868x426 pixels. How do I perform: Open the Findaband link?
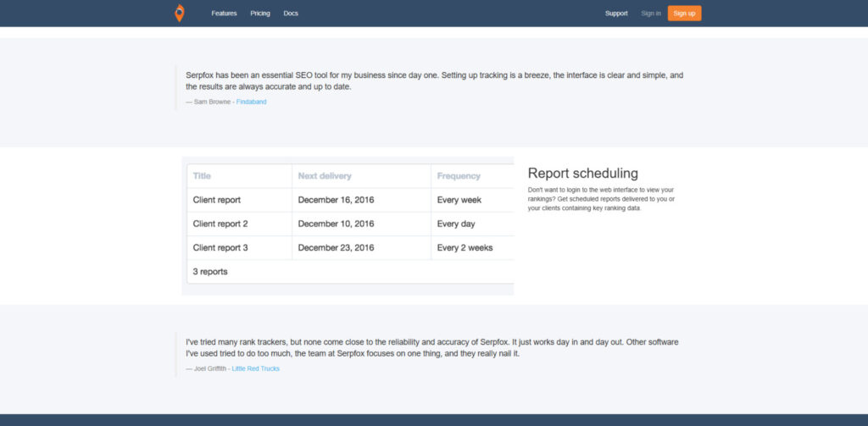252,102
